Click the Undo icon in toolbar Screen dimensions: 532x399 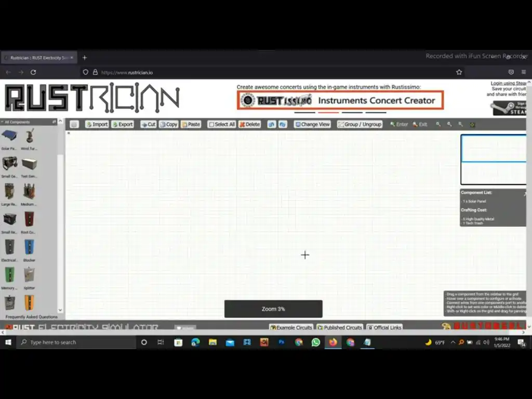click(271, 125)
